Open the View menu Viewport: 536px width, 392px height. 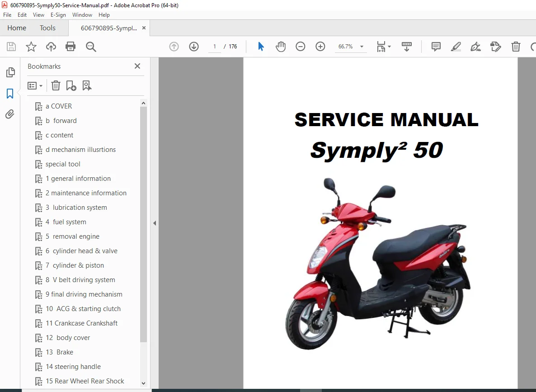38,15
